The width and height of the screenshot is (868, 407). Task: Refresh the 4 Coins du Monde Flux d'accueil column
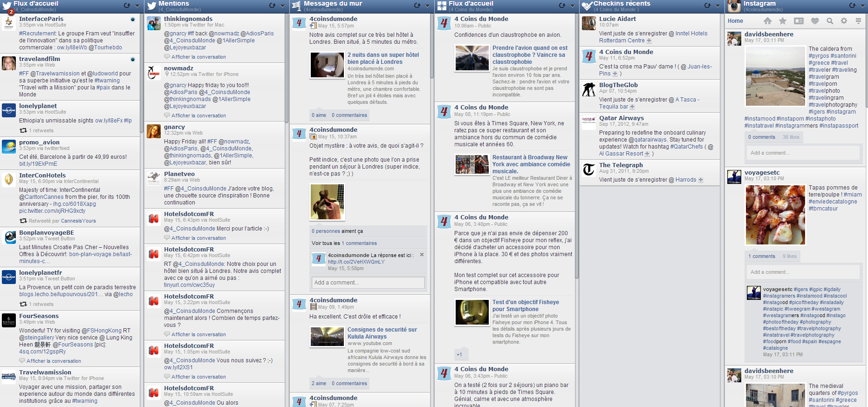(x=562, y=6)
